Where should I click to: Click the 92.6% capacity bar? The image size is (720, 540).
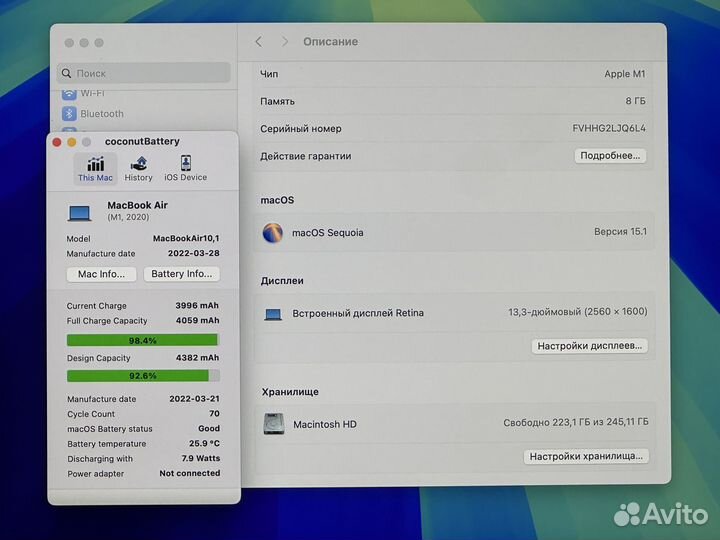(143, 376)
